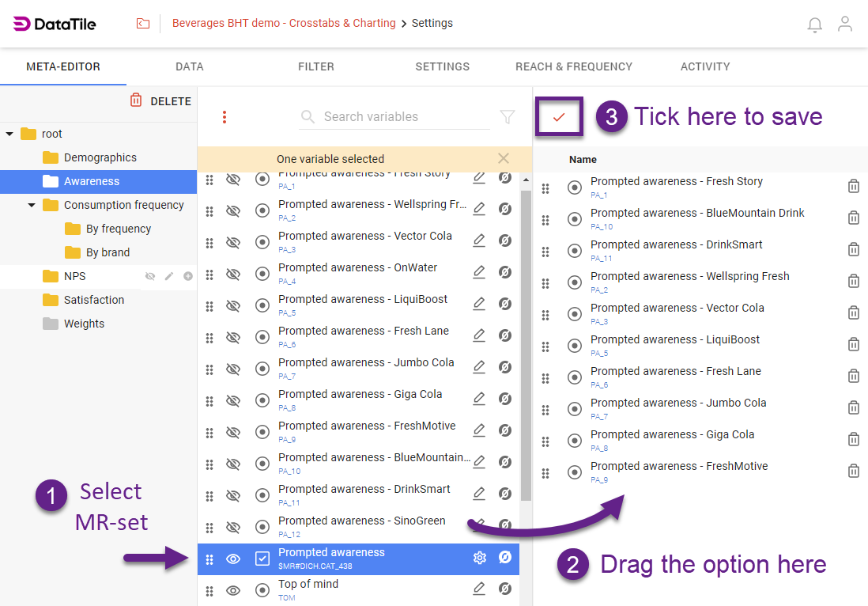Tick the checkmark button to save
Viewport: 868px width, 606px height.
click(559, 116)
